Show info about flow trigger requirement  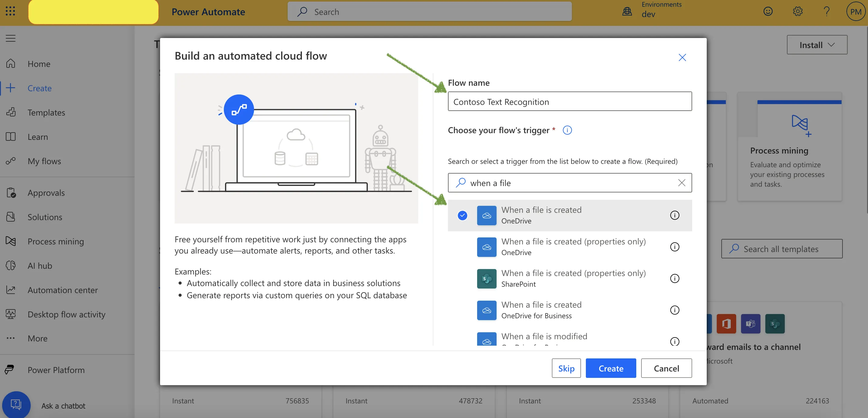point(567,130)
